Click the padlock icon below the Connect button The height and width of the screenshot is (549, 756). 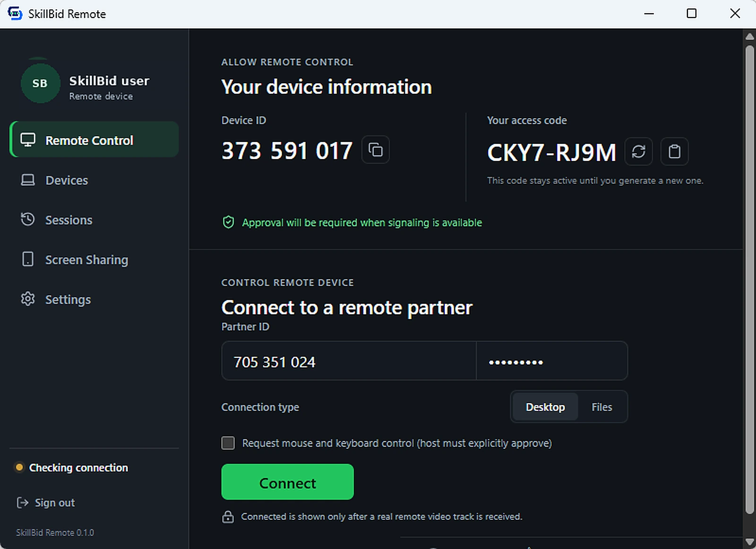click(x=228, y=517)
